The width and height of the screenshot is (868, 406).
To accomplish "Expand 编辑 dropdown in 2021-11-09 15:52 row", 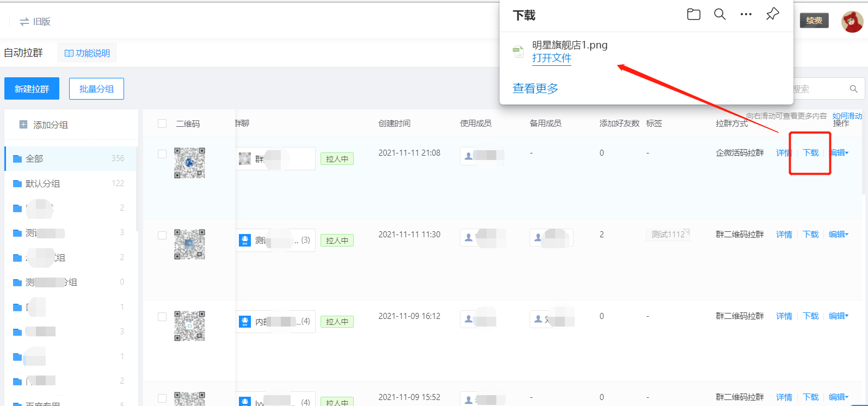I will (839, 397).
